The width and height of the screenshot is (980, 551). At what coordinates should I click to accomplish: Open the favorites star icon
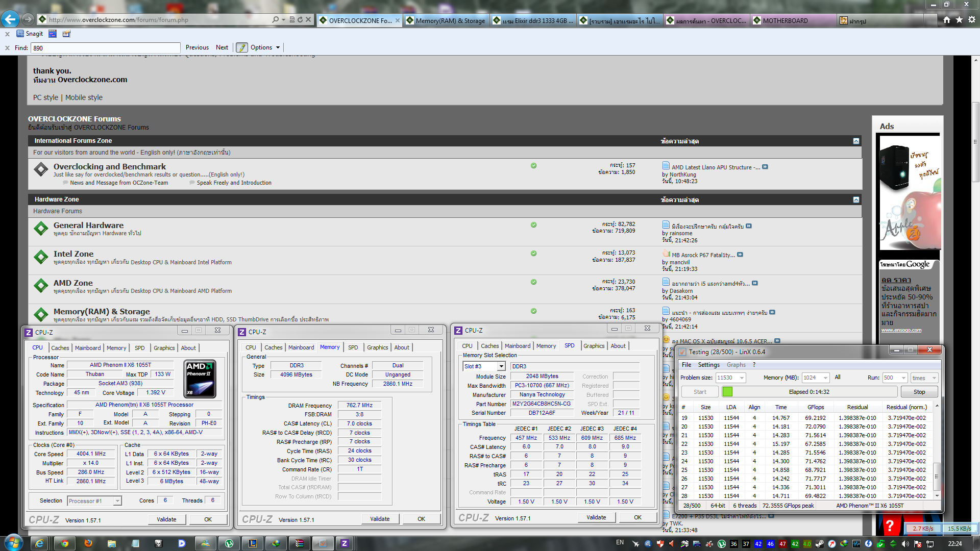pos(959,20)
